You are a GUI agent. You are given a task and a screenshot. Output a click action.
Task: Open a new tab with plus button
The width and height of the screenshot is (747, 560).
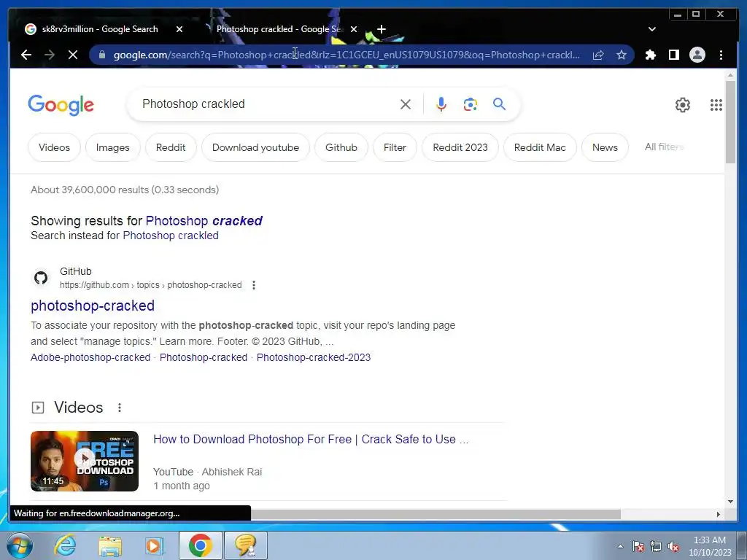point(381,29)
